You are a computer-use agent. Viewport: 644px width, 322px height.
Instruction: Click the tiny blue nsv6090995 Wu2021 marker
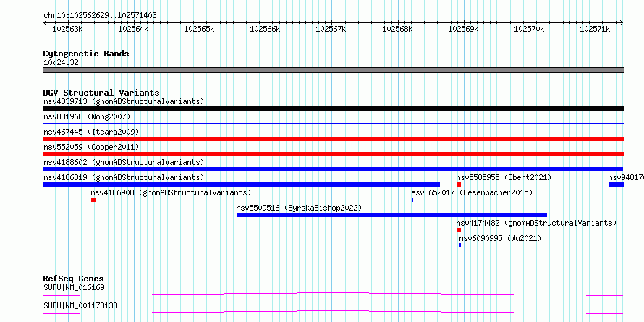coord(460,245)
